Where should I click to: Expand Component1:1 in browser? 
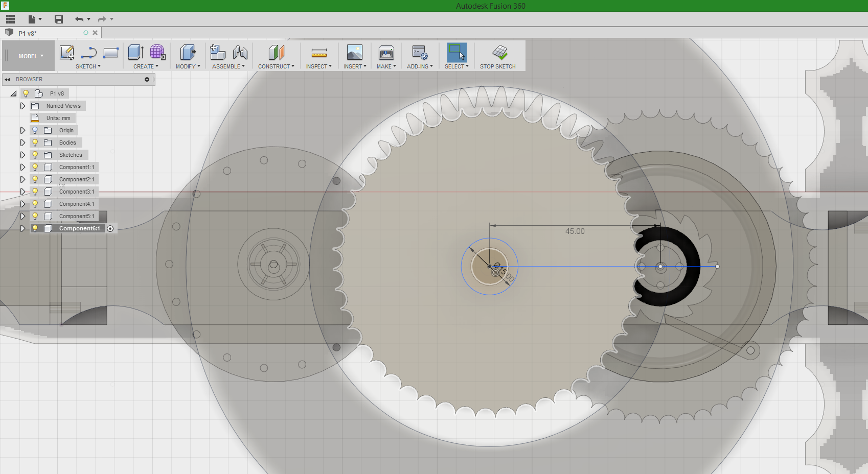[x=22, y=167]
